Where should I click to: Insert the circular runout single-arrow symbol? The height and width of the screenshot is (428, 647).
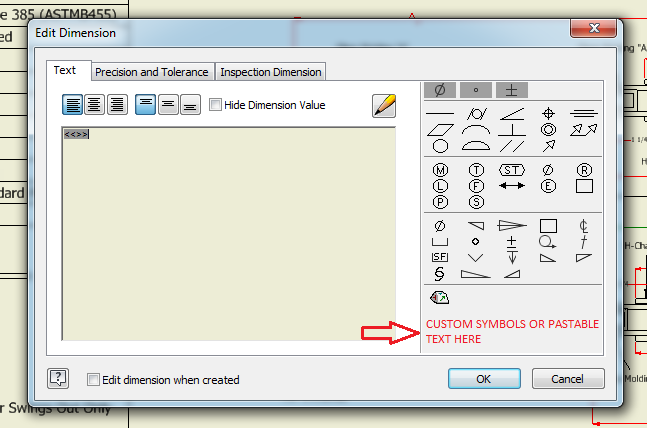coord(549,146)
